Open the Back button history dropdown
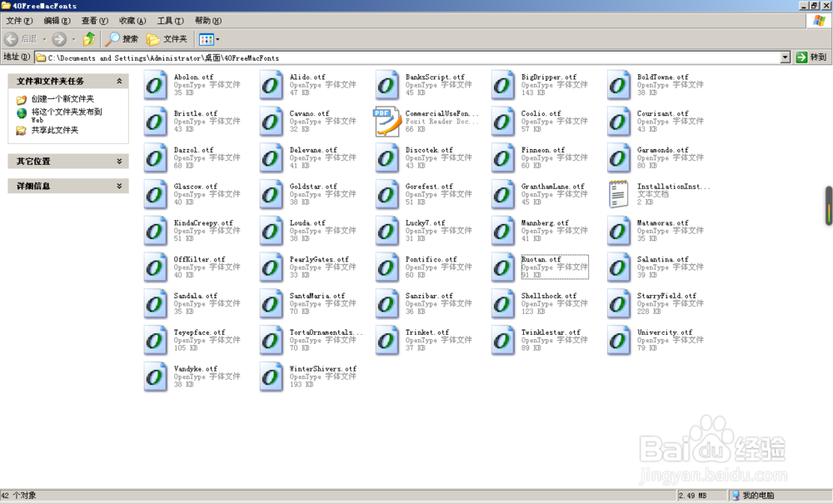The width and height of the screenshot is (833, 504). [45, 39]
